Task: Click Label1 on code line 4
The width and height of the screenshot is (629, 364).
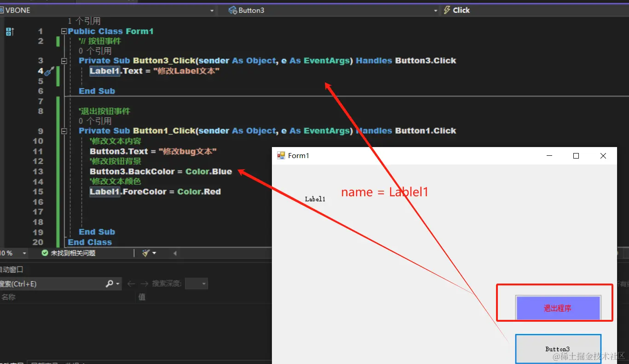Action: click(x=104, y=71)
